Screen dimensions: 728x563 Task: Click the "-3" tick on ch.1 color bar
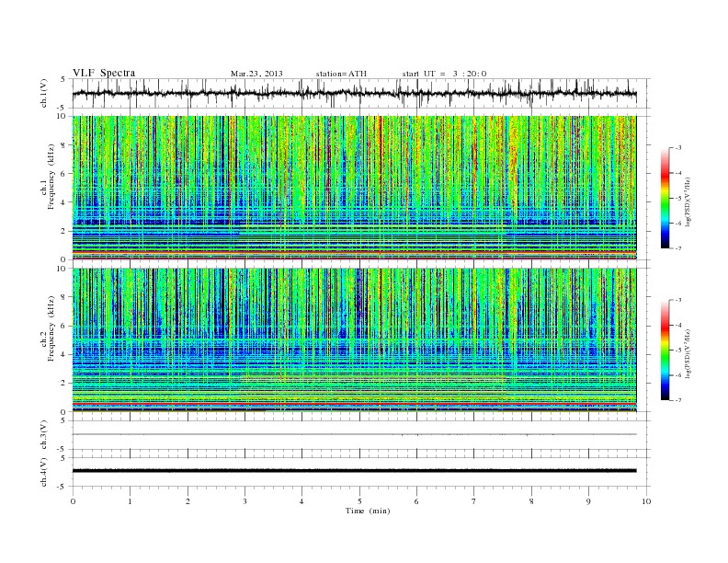677,148
